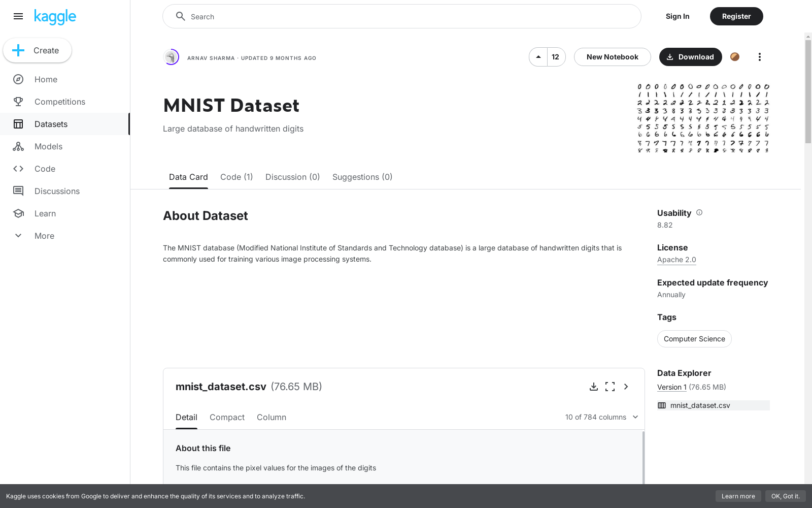This screenshot has height=508, width=812.
Task: Click the Datasets table icon
Action: pyautogui.click(x=18, y=124)
